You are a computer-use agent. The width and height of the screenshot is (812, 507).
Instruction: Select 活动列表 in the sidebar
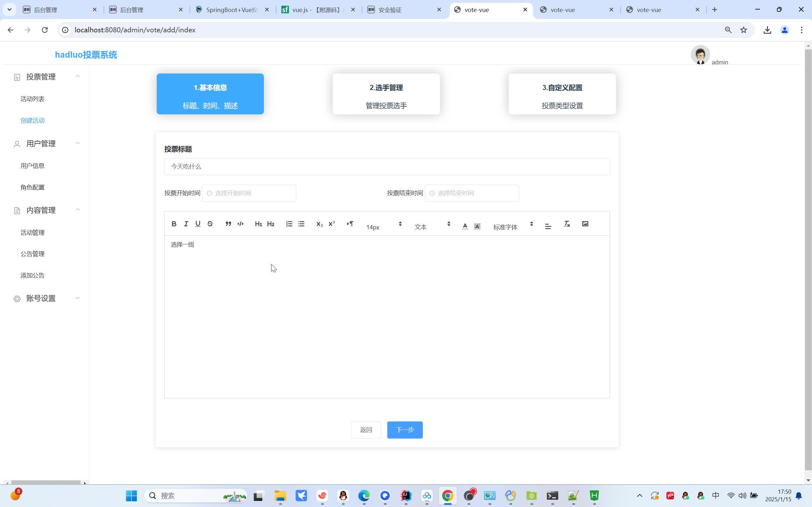[x=32, y=99]
